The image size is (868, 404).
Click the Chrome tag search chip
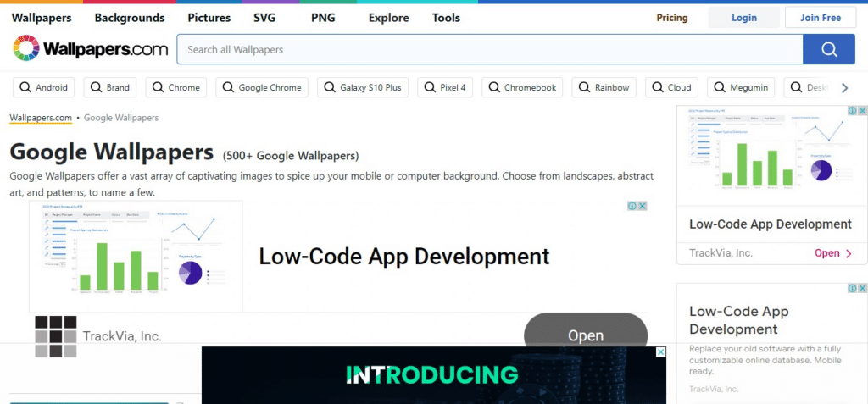(x=176, y=87)
